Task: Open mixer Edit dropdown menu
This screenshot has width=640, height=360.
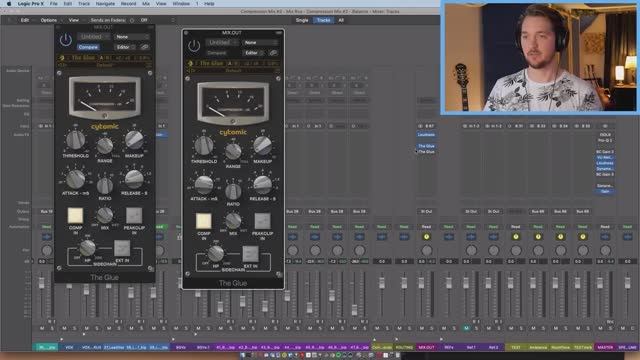Action: point(26,20)
